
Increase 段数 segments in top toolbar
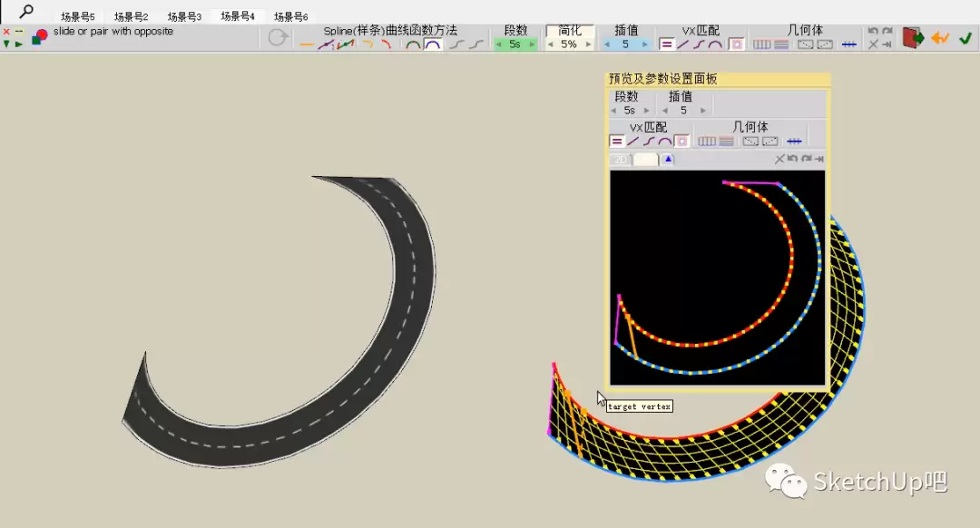tap(532, 44)
